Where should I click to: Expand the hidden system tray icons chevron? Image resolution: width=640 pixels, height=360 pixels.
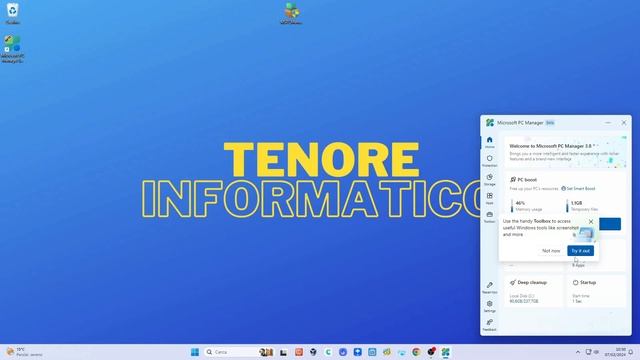click(578, 352)
